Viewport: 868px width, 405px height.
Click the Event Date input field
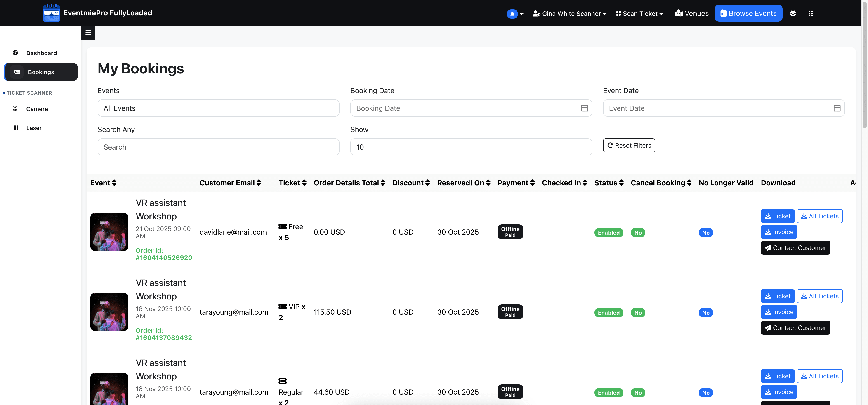pyautogui.click(x=724, y=108)
